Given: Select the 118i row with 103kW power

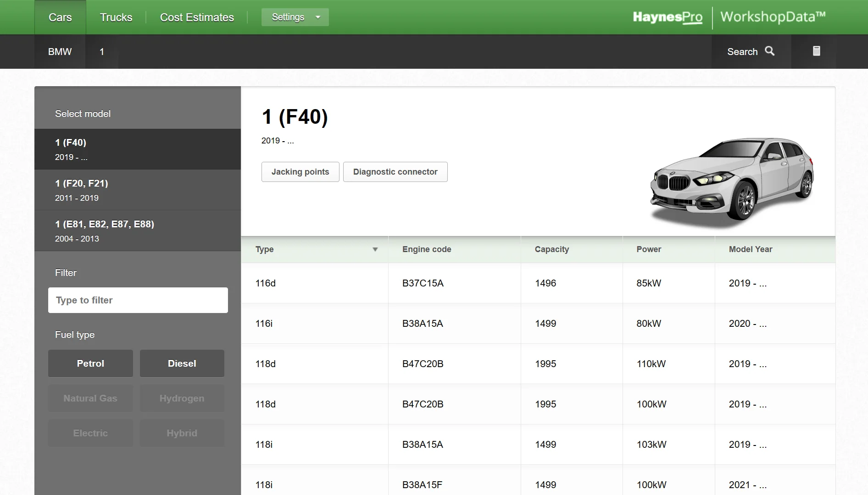Looking at the screenshot, I should tap(538, 445).
